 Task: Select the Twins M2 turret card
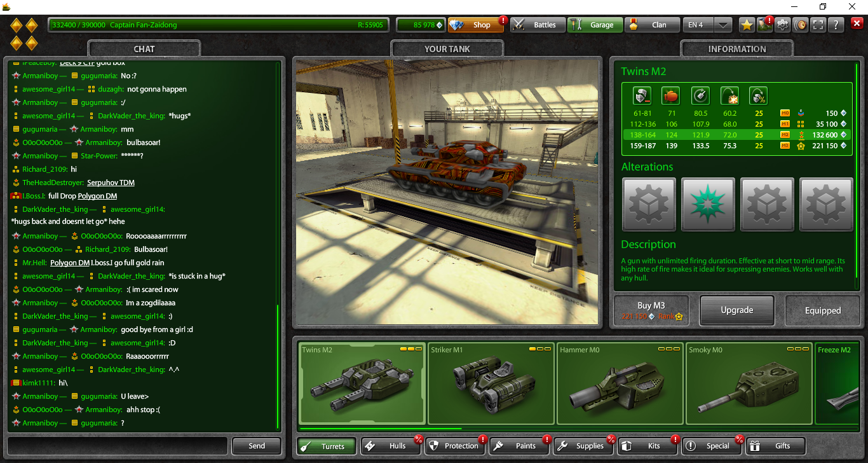(362, 384)
